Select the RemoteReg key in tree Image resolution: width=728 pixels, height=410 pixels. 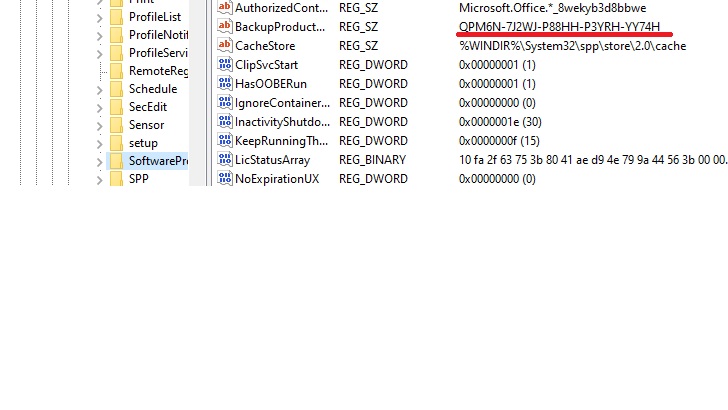click(x=158, y=71)
